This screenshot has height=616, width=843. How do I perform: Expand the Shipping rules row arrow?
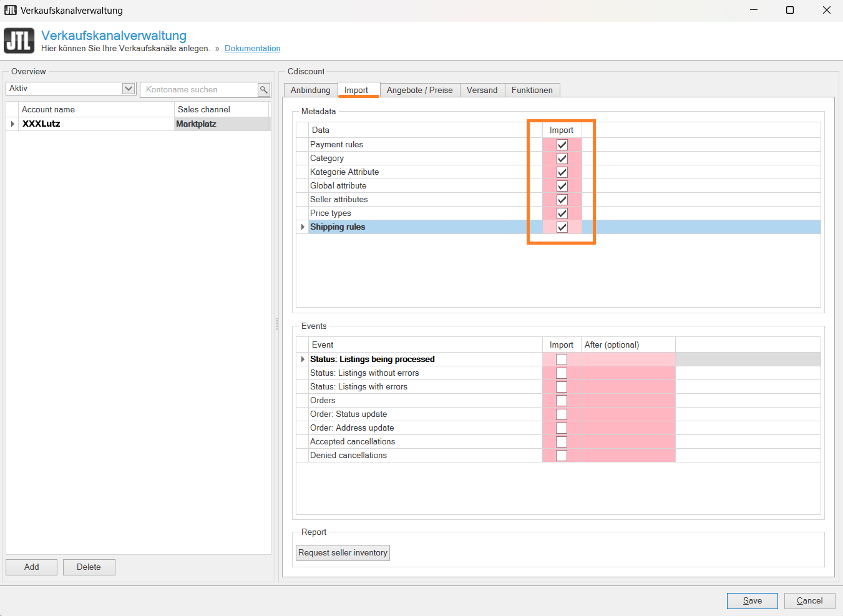pyautogui.click(x=303, y=227)
